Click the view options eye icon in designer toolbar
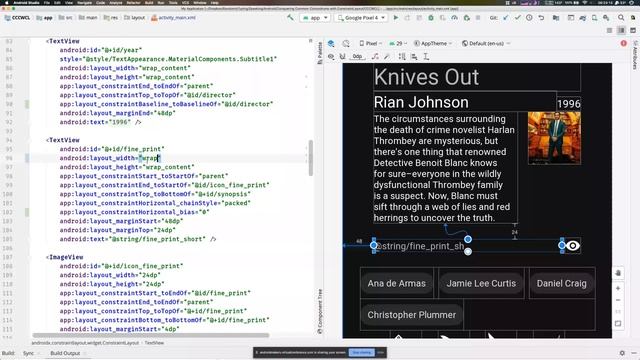Viewport: 640px width, 360px height. click(331, 56)
